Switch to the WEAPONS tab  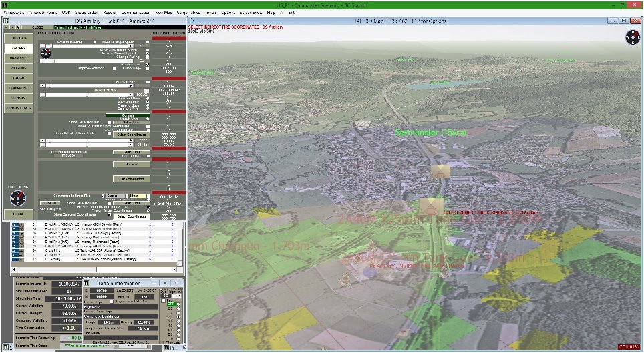pyautogui.click(x=19, y=68)
